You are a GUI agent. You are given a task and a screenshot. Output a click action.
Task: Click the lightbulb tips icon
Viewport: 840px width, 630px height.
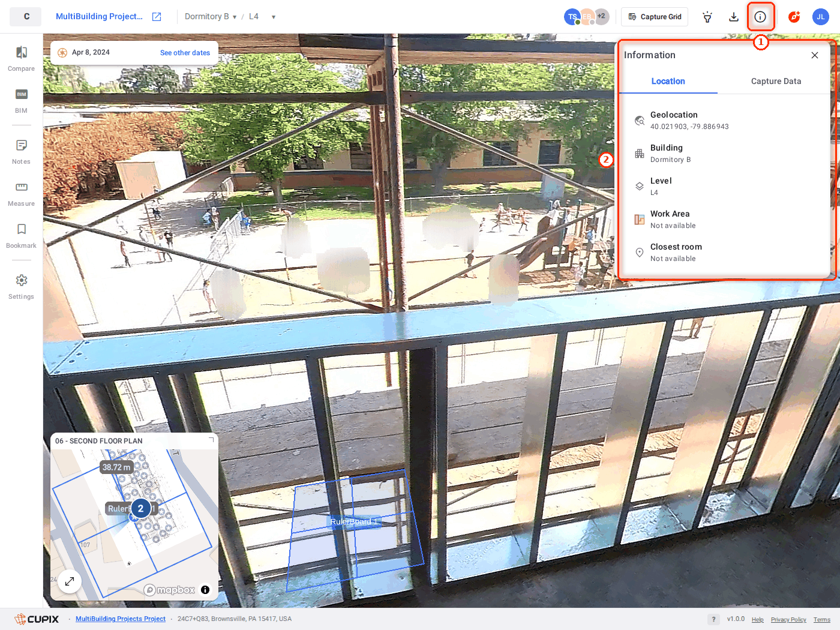pyautogui.click(x=707, y=17)
